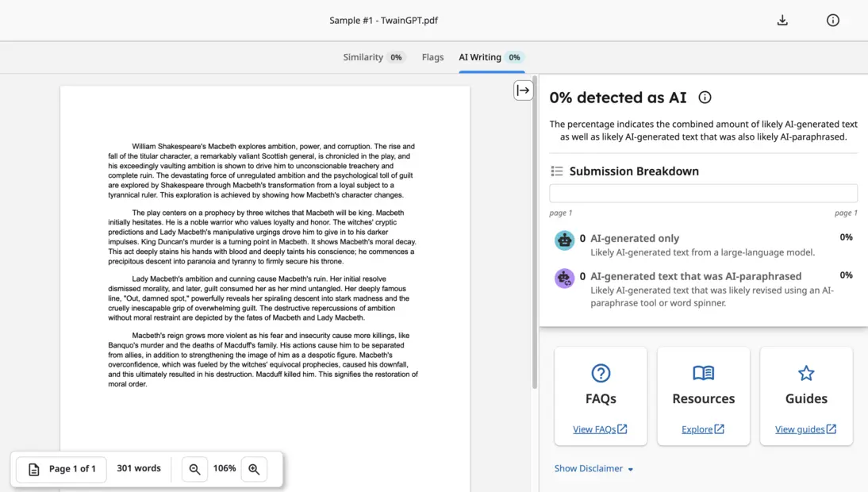The image size is (868, 492).
Task: Click the 0% badge on Similarity tab
Action: click(396, 57)
